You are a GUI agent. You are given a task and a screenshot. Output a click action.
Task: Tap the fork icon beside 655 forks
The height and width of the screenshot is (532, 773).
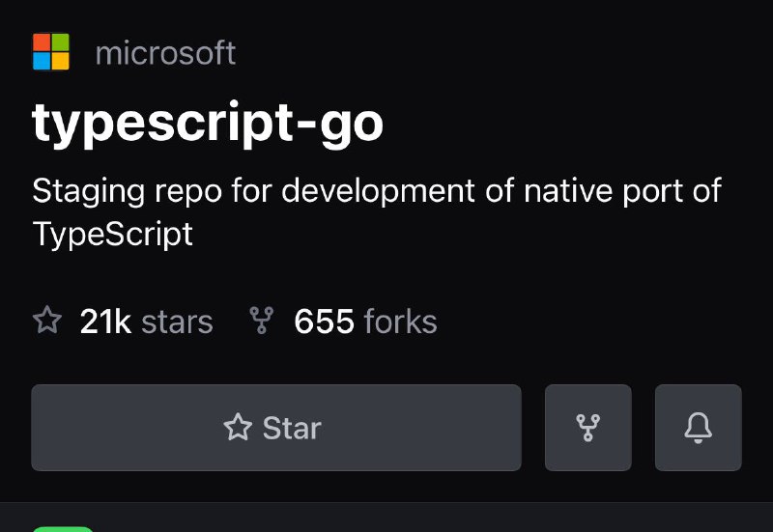point(261,321)
